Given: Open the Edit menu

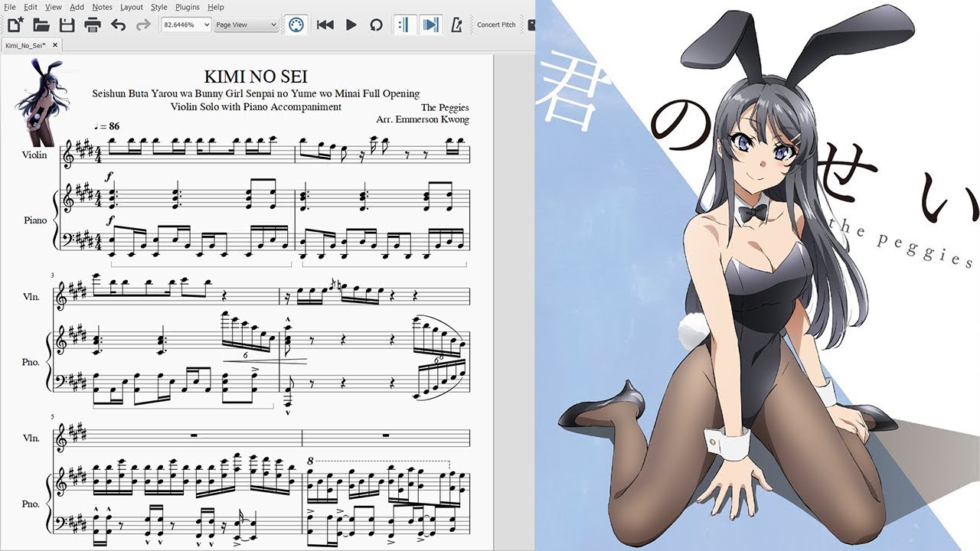Looking at the screenshot, I should pos(31,7).
